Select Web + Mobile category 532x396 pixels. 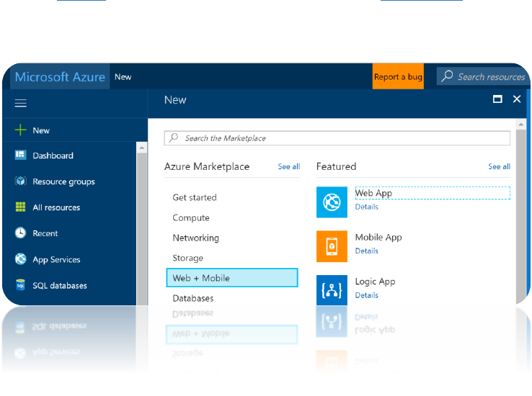coord(232,278)
